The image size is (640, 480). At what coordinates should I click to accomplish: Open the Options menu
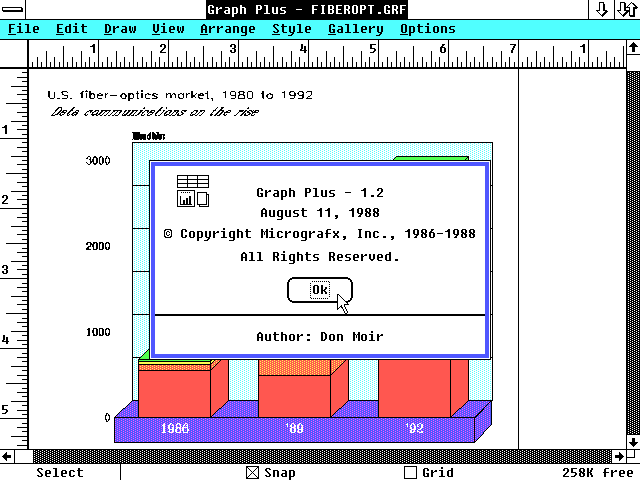[x=427, y=29]
